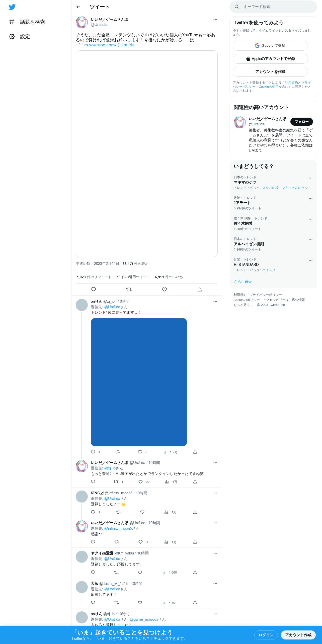322x644 pixels.
Task: Share the main tweet
Action: (200, 289)
